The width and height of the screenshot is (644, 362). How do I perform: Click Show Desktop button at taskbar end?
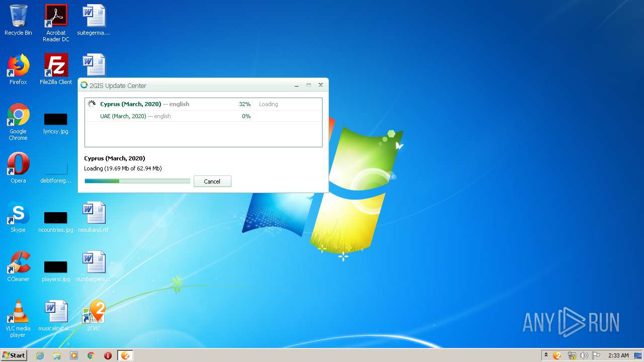638,355
